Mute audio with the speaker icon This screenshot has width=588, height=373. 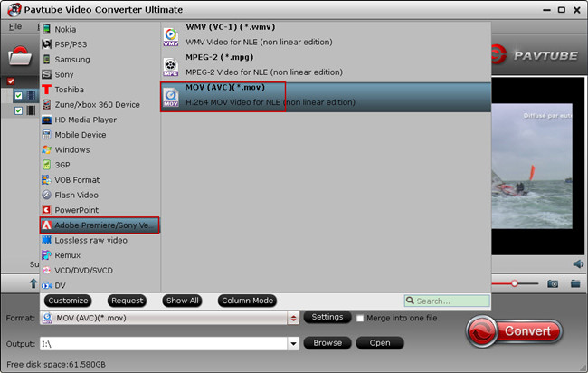coord(578,263)
